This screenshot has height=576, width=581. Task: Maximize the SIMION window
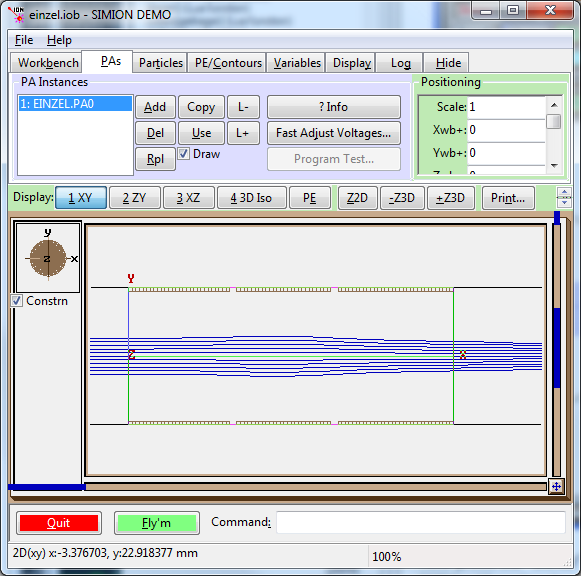513,11
